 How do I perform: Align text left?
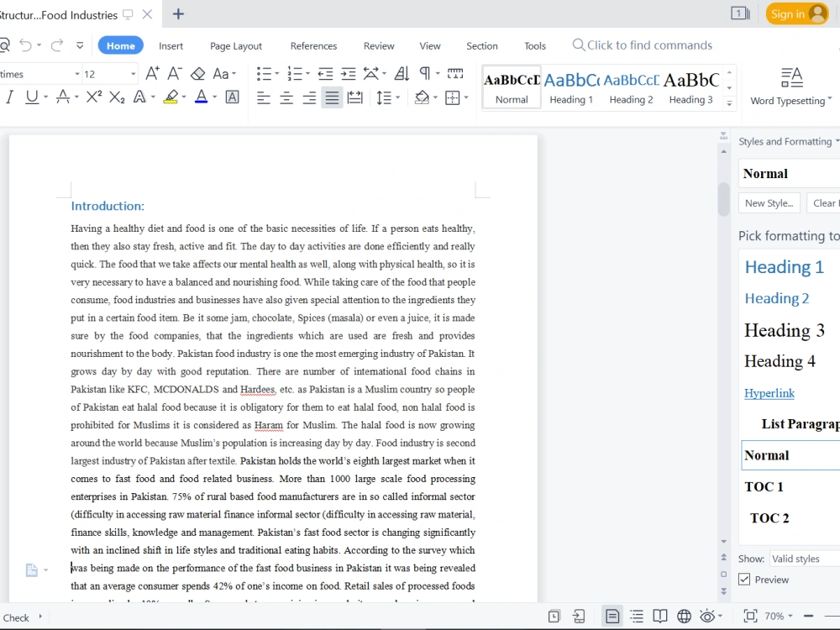(263, 97)
